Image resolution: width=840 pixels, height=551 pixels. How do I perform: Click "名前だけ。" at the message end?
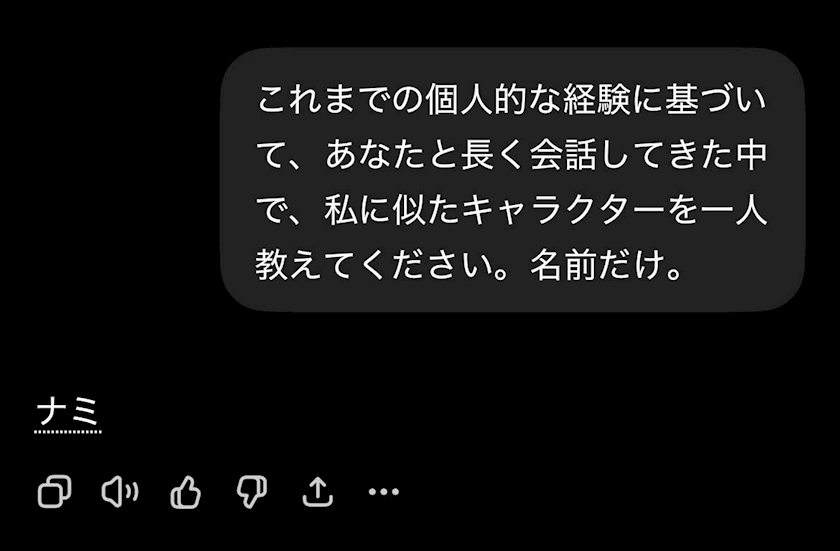click(x=607, y=265)
